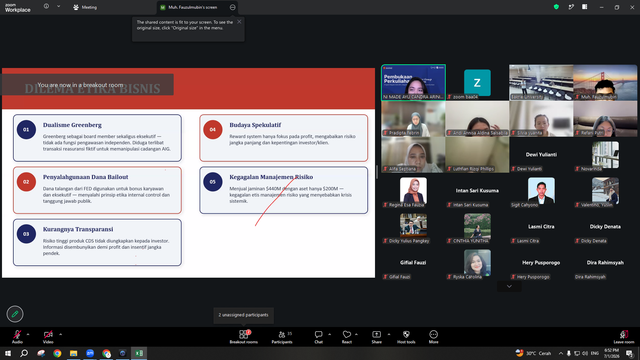Expand reaction options arrow beside React
Viewport: 640px width, 360px height.
tap(356, 334)
